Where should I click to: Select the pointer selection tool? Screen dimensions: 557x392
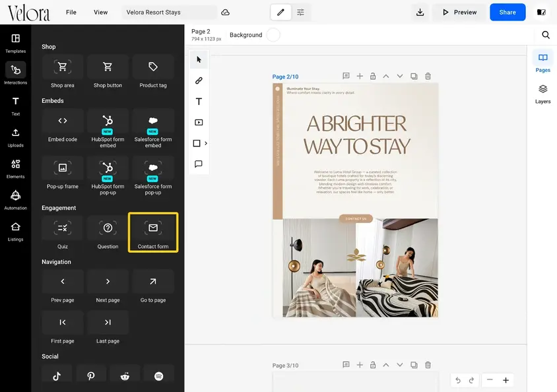click(x=199, y=59)
